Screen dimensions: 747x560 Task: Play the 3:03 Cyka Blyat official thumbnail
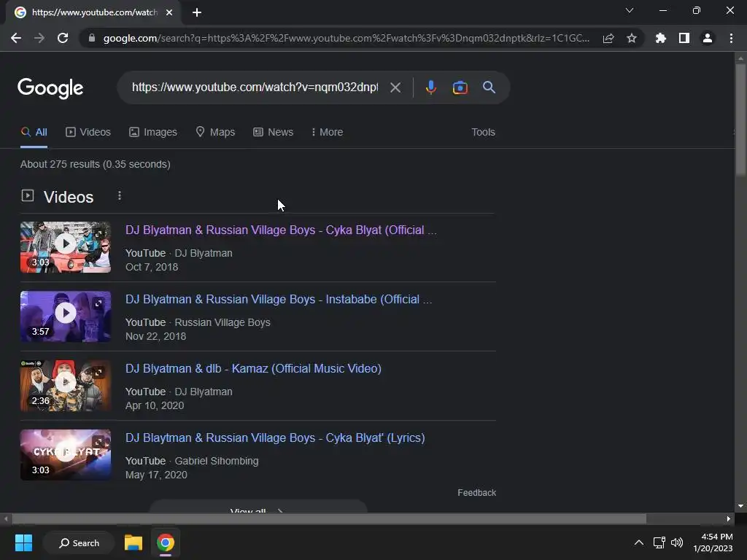[66, 247]
